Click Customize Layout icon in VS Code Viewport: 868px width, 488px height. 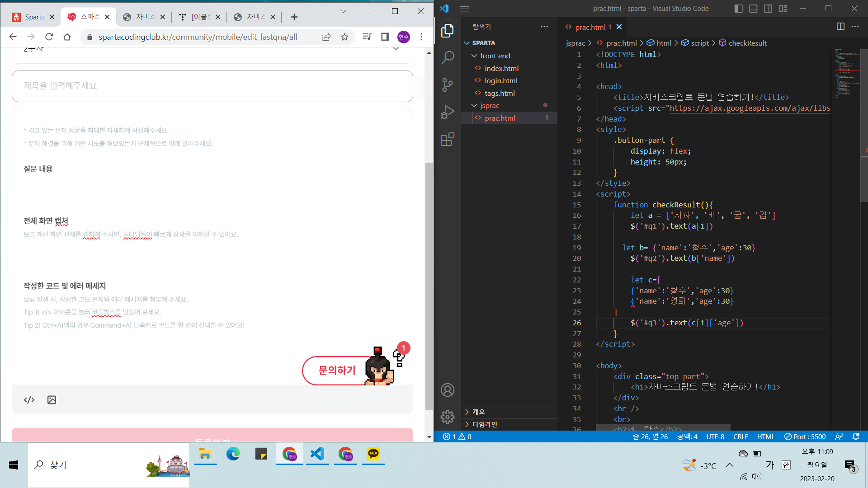pos(783,9)
